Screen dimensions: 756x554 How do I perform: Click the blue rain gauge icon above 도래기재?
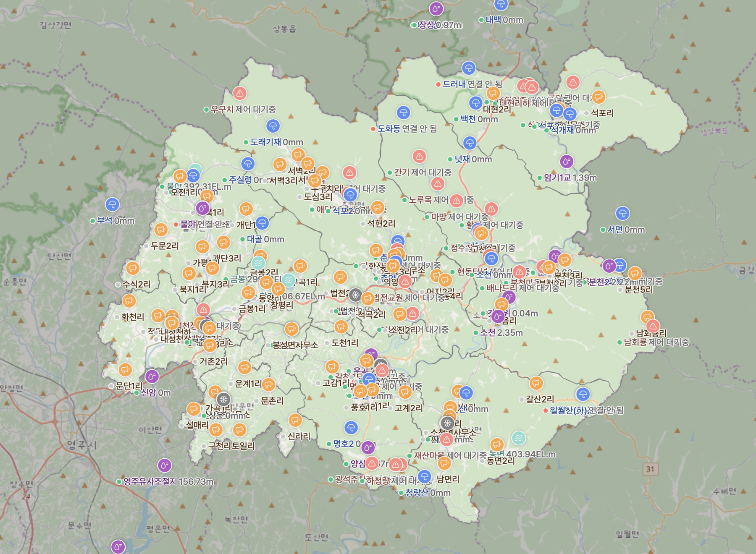[273, 126]
